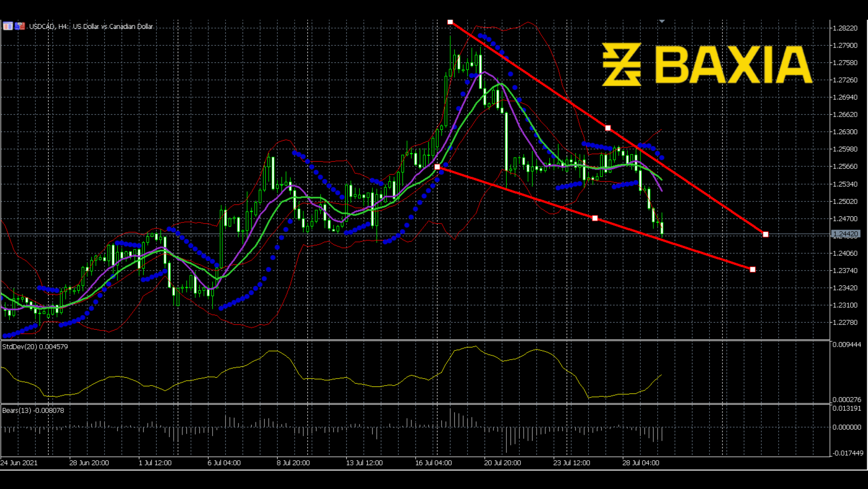Screen dimensions: 868x489
Task: Click the 23 Jul 12:00 time label
Action: 571,463
